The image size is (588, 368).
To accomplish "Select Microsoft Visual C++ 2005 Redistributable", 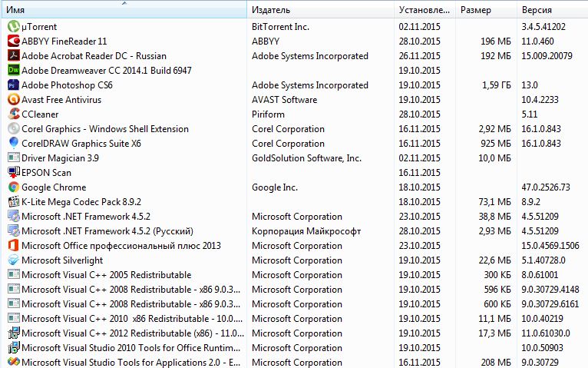I will coord(107,274).
